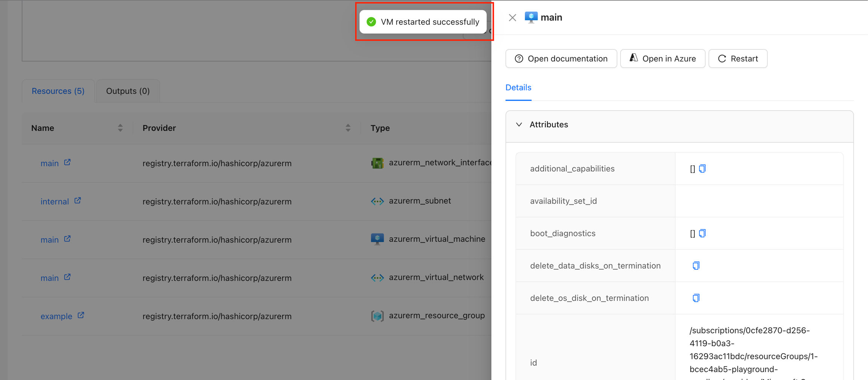
Task: Restart the virtual machine
Action: coord(737,59)
